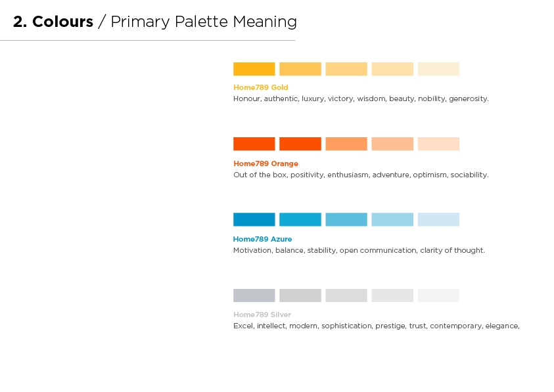Pick the middle Azure tint swatch
Image resolution: width=554 pixels, height=392 pixels.
pos(346,219)
